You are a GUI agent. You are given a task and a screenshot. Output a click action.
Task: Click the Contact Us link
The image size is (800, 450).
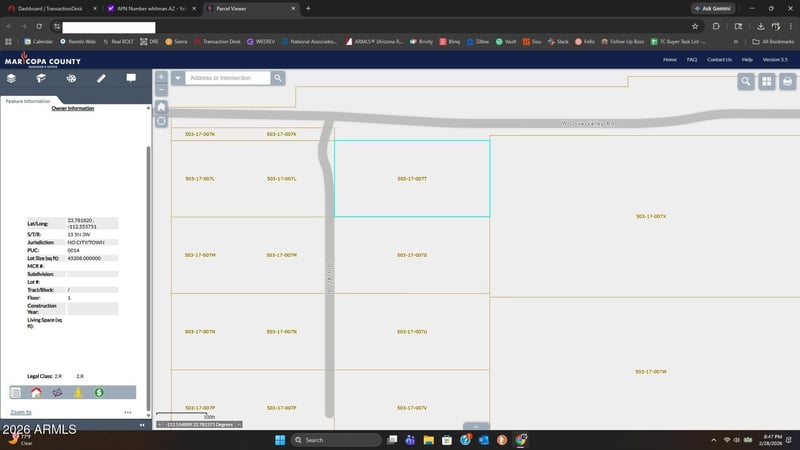pos(719,60)
